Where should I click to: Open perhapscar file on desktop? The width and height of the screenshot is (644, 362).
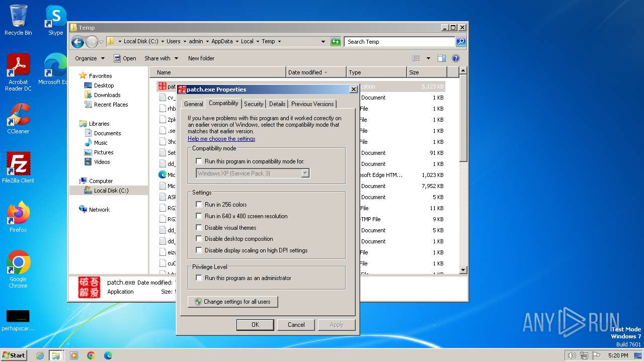click(x=18, y=320)
